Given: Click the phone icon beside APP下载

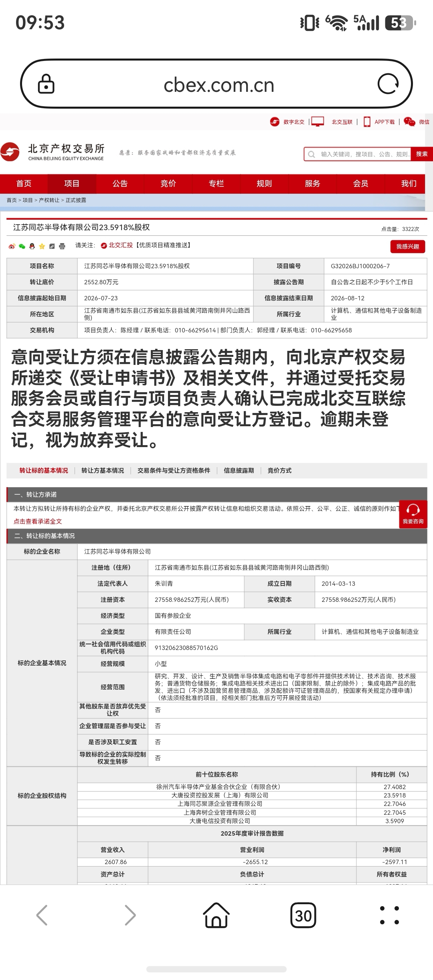Looking at the screenshot, I should pos(367,121).
